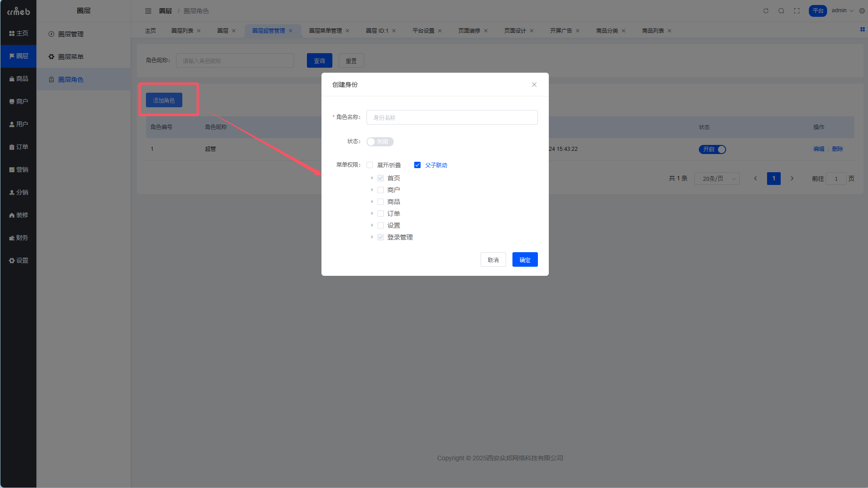
Task: Collapse sidebar with hamburger menu icon
Action: tap(148, 11)
